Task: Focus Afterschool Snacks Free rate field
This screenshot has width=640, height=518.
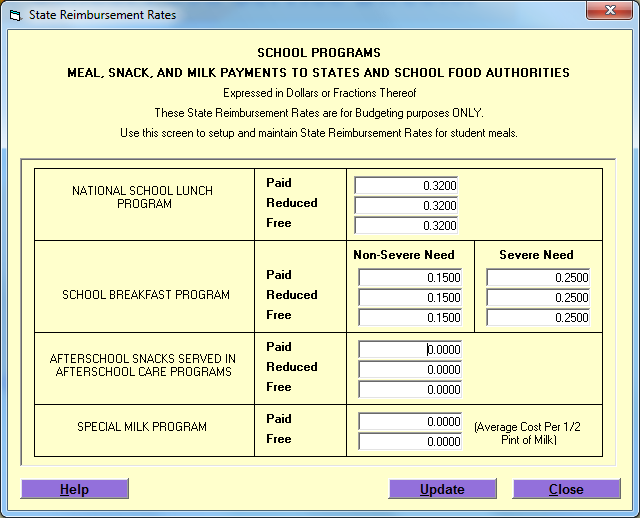Action: [410, 390]
